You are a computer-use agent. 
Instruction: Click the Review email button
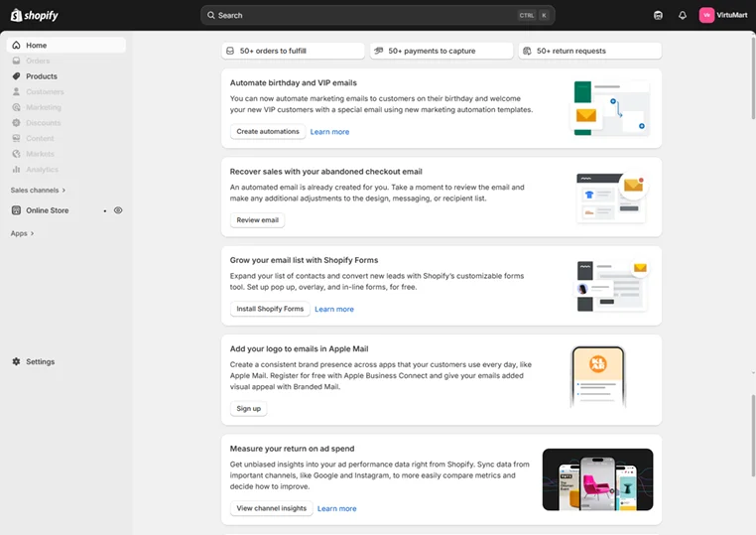[x=257, y=220]
